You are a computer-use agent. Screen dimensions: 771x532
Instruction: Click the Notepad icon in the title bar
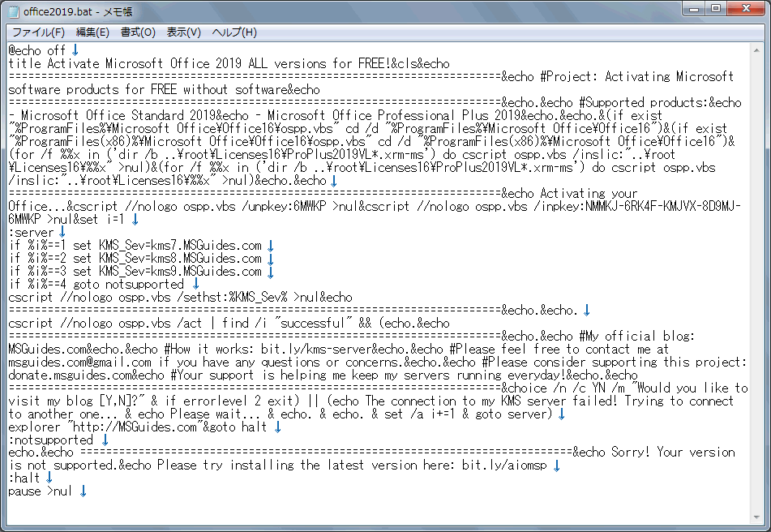[14, 11]
